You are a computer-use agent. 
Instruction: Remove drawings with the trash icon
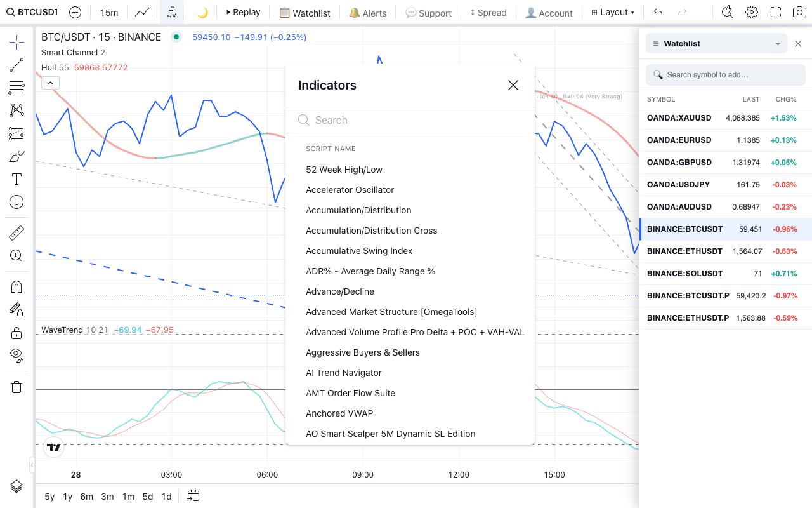[16, 387]
